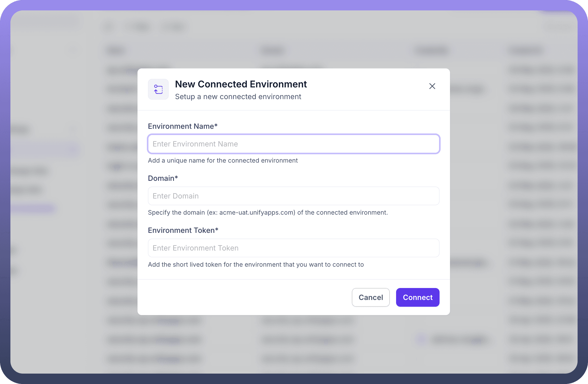Click the Enter Environment Token placeholder text
The height and width of the screenshot is (384, 588).
pos(196,248)
